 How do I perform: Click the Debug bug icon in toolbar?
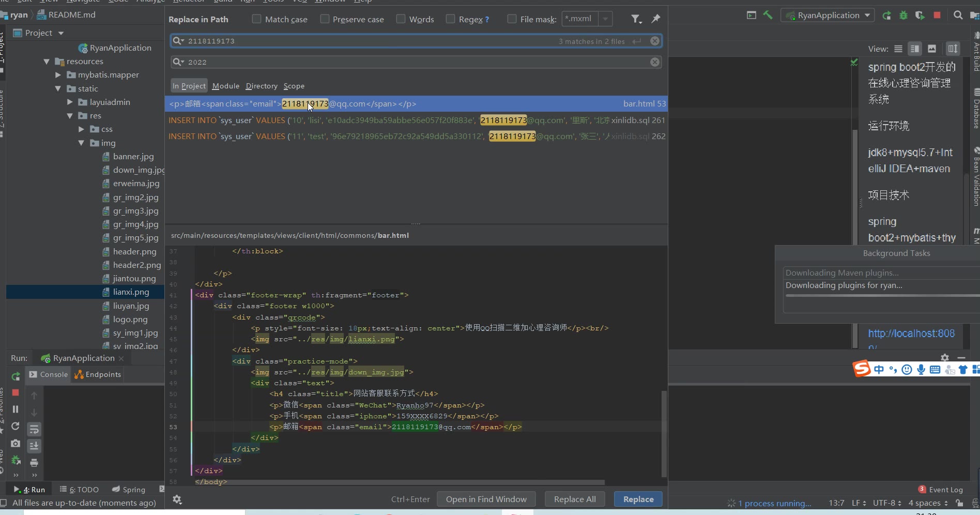(x=904, y=16)
